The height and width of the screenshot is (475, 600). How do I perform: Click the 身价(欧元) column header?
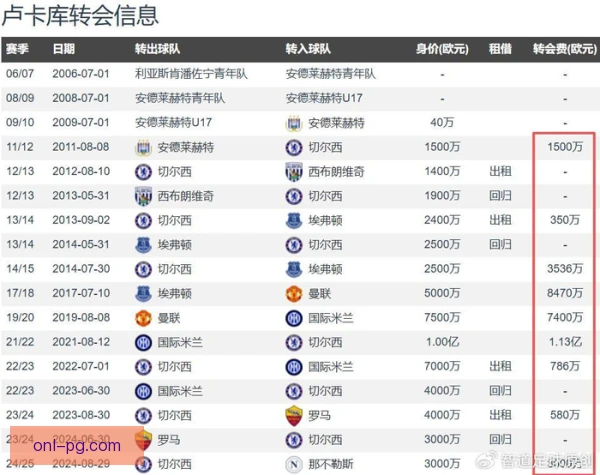(x=442, y=49)
